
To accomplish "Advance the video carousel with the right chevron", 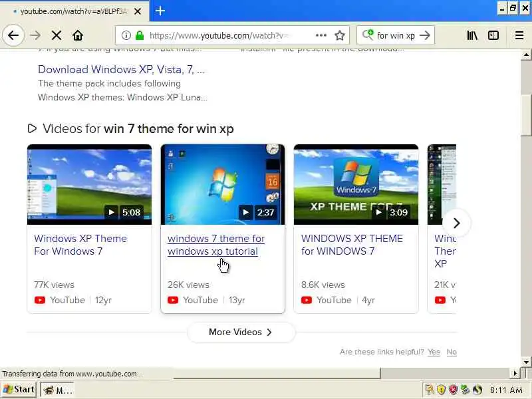I will pos(456,223).
